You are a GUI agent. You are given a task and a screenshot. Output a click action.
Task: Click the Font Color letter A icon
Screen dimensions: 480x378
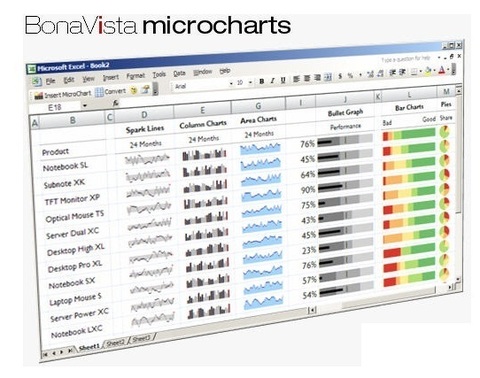(x=442, y=70)
